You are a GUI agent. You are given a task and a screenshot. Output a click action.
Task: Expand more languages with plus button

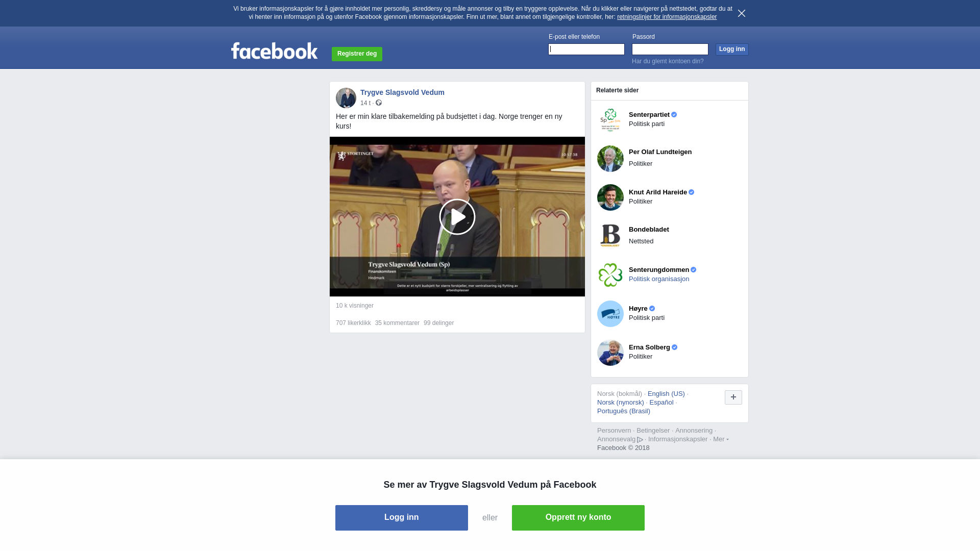733,397
